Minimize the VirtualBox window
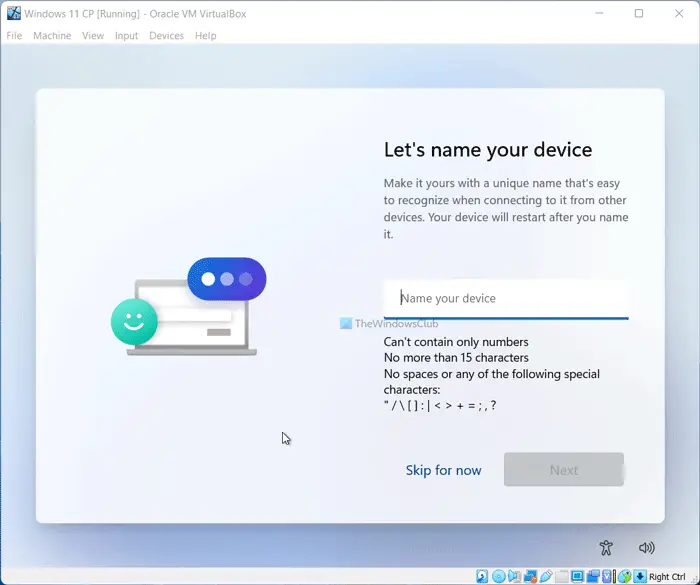Image resolution: width=700 pixels, height=585 pixels. pyautogui.click(x=599, y=13)
